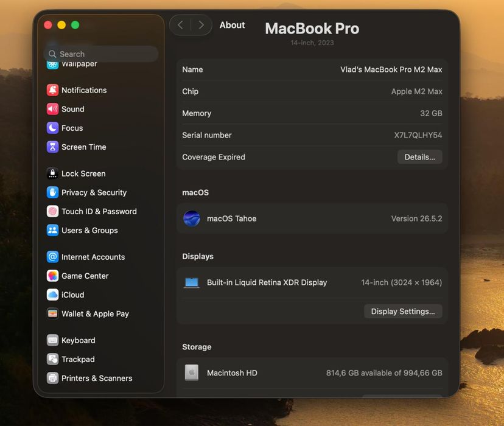This screenshot has width=504, height=426.
Task: Select Lock Screen label in sidebar
Action: (x=83, y=174)
